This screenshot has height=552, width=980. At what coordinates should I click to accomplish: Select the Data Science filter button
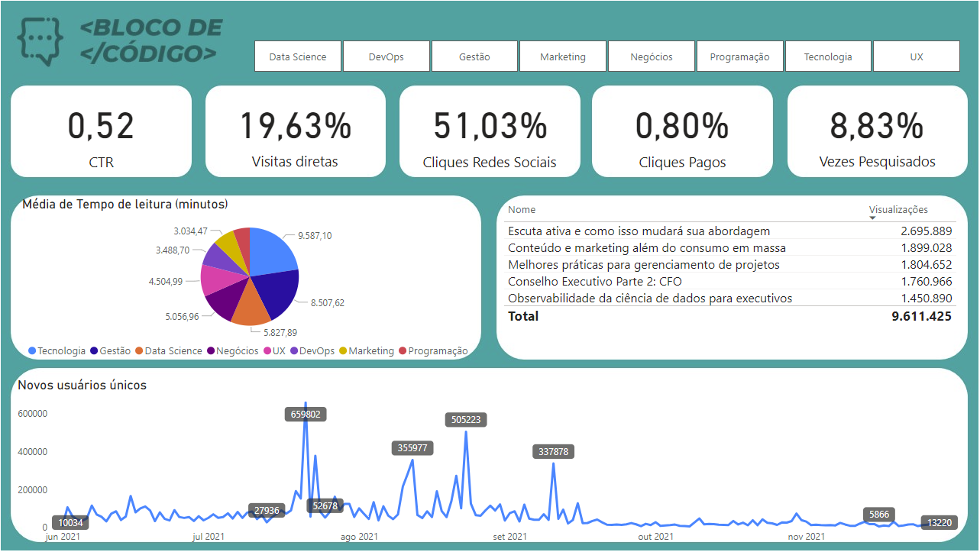[x=297, y=55]
